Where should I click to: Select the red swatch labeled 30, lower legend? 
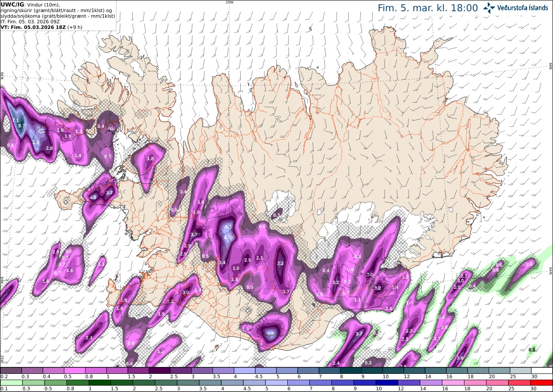coord(542,383)
